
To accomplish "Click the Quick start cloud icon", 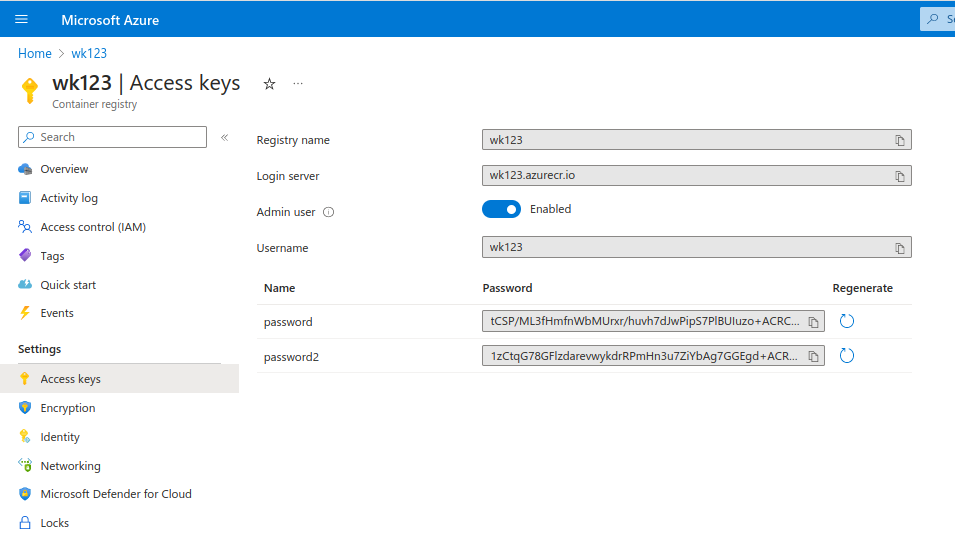I will click(25, 284).
